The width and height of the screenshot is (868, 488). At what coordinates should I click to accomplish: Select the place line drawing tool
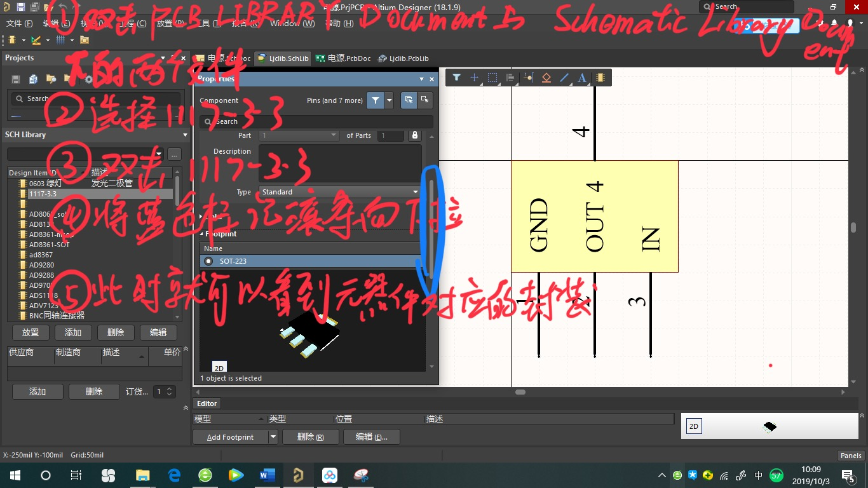[x=564, y=78]
